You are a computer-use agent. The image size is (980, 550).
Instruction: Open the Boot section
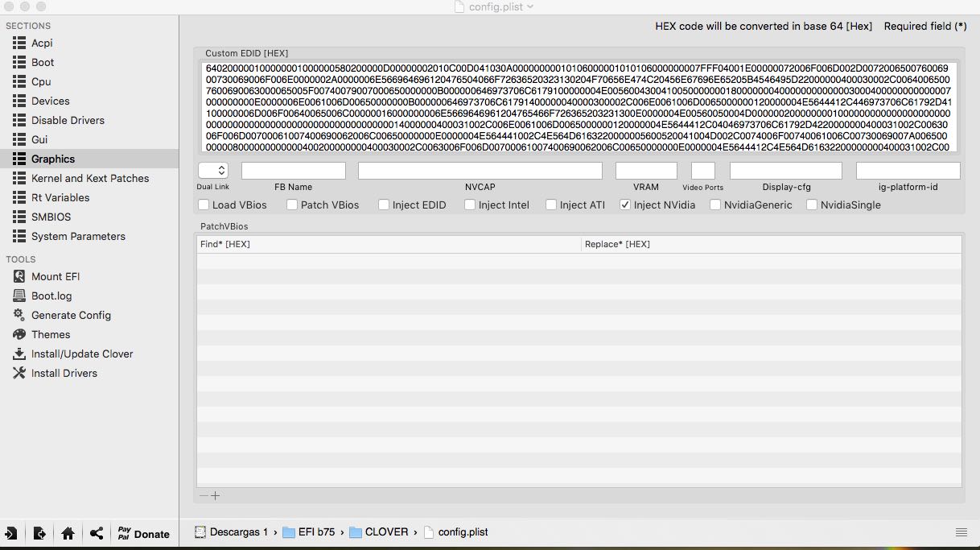(43, 62)
